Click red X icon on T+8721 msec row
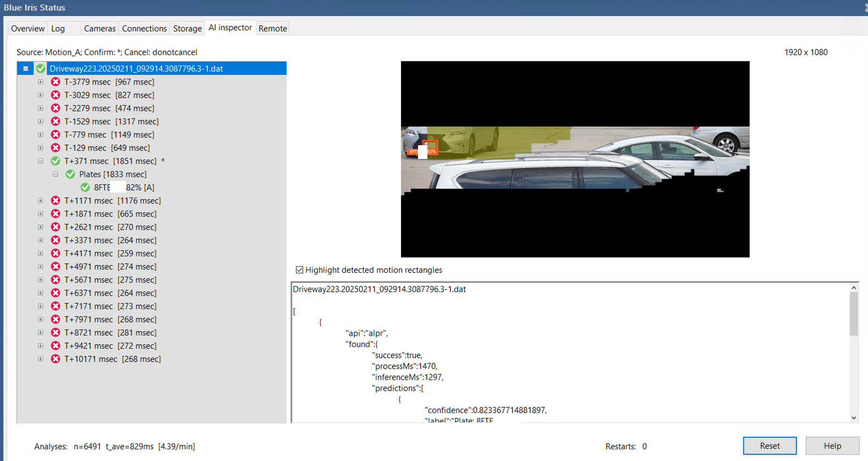868x461 pixels. tap(56, 333)
